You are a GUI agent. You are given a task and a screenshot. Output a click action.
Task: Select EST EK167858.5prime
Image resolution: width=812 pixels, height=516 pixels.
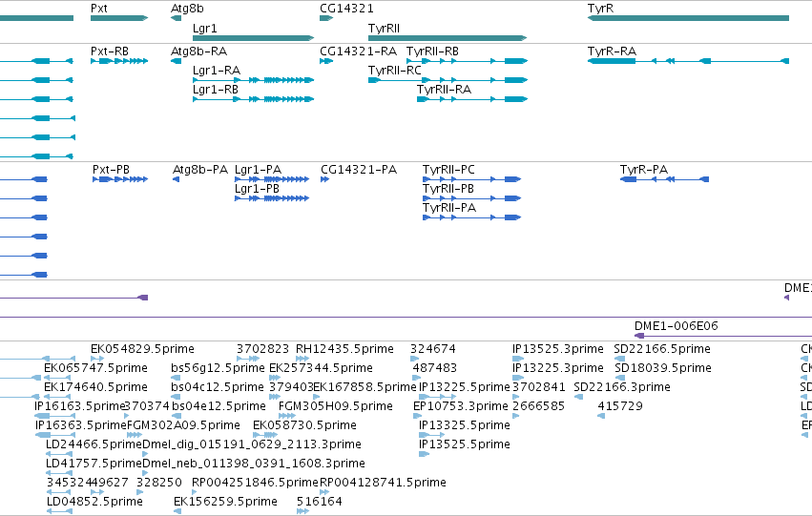pyautogui.click(x=365, y=387)
